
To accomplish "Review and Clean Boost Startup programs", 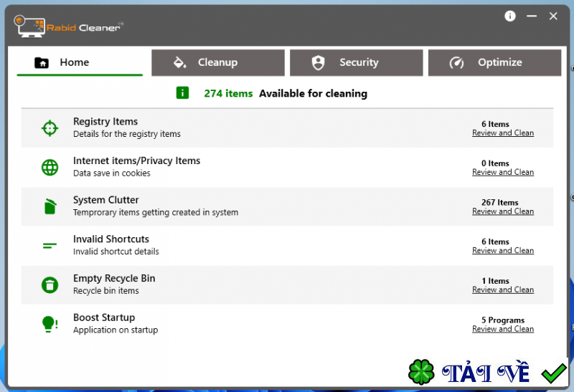I will pyautogui.click(x=503, y=330).
